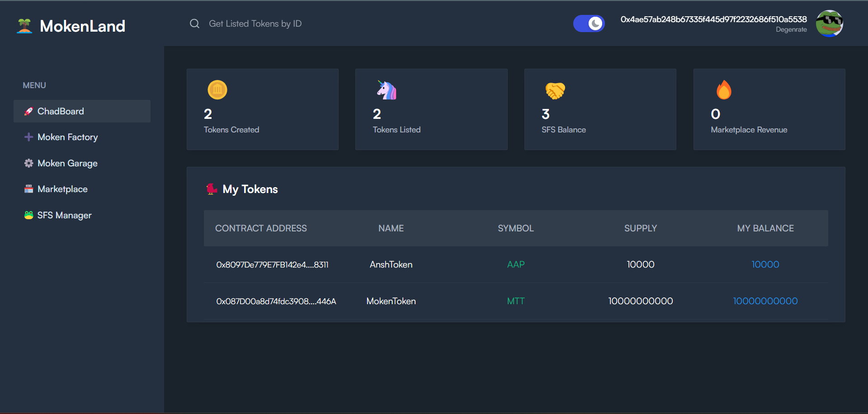Open the Pepe profile avatar
Screen dimensions: 868x414
tap(830, 24)
